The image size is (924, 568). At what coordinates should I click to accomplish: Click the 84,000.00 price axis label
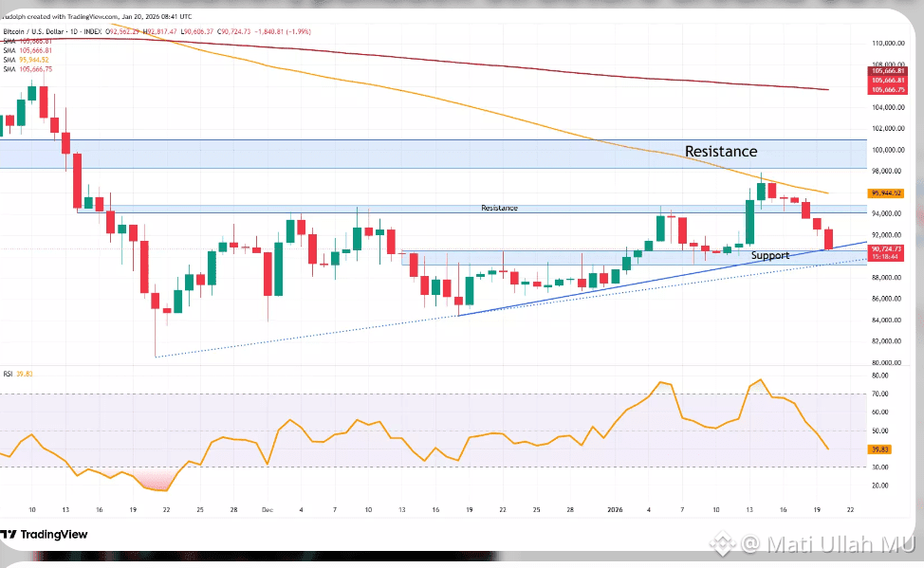click(886, 320)
